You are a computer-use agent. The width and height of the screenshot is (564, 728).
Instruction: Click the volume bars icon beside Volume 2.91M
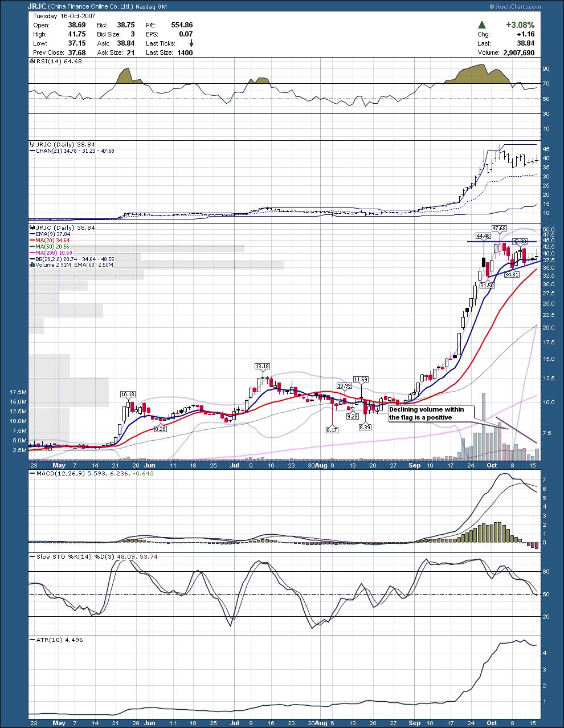(32, 265)
